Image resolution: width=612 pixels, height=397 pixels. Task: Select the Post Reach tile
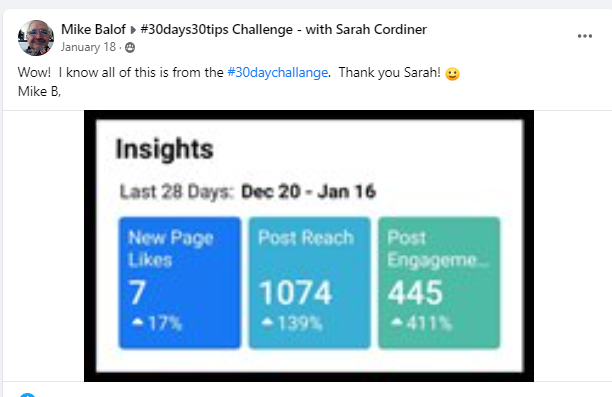click(310, 283)
